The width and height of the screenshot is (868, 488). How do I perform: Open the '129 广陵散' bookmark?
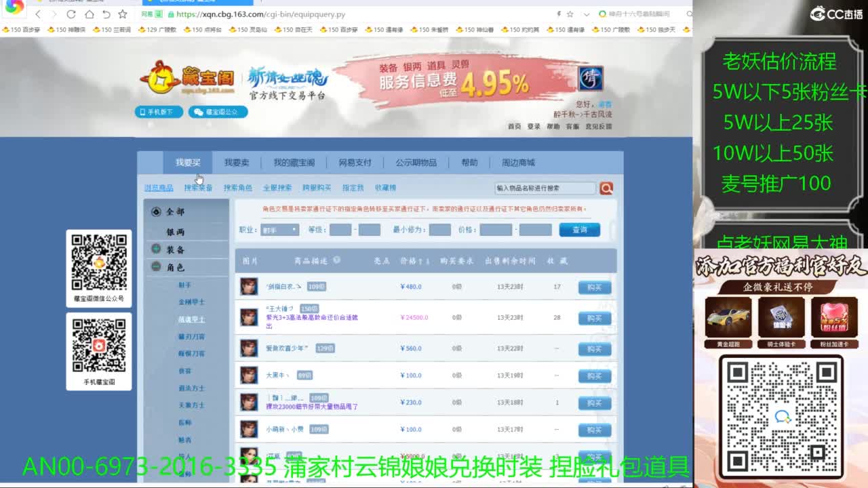[157, 30]
